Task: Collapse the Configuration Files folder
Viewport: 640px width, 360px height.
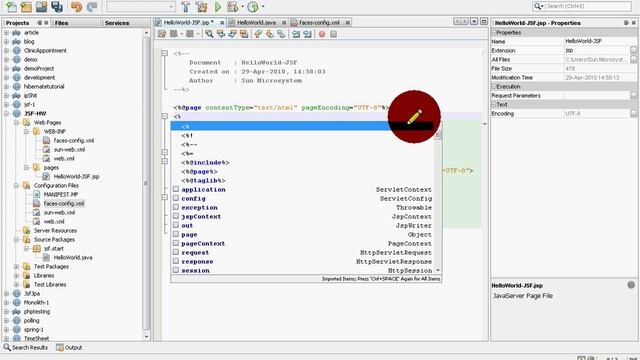Action: coord(16,185)
